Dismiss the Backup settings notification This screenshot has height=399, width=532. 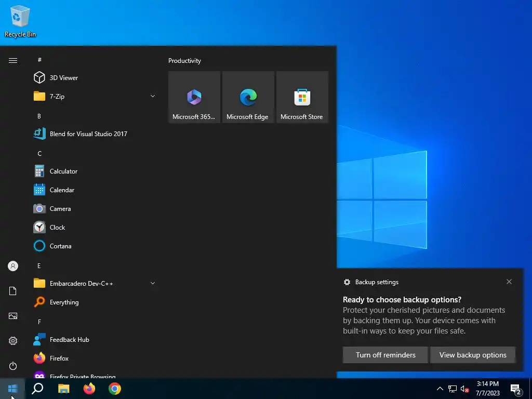click(509, 282)
